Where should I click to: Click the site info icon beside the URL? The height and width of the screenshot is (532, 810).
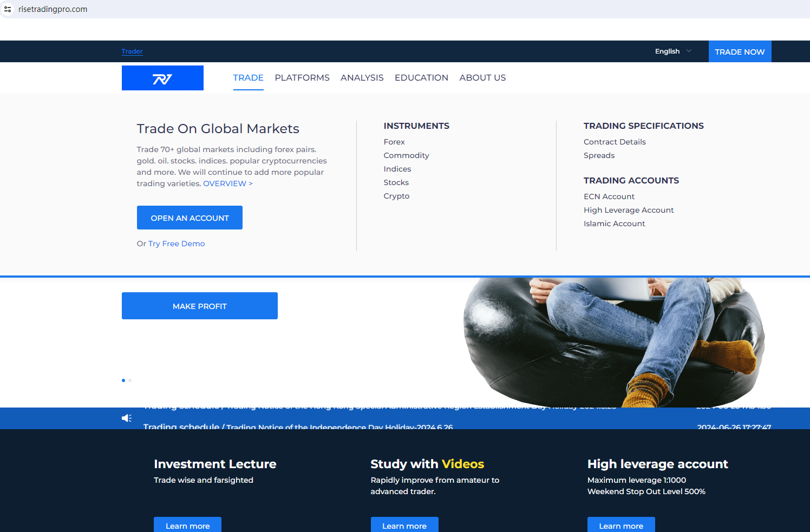click(x=8, y=9)
